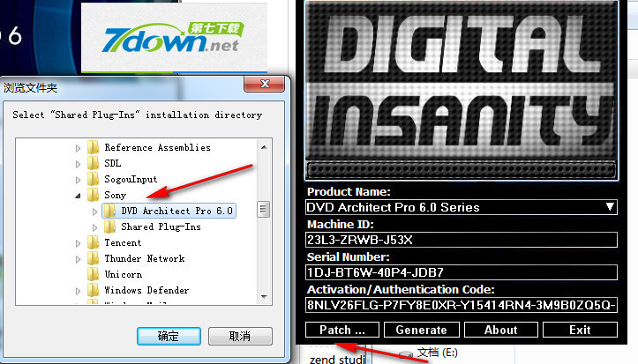Click the Shared Plug-Ins folder icon
Image resolution: width=638 pixels, height=364 pixels.
[x=109, y=227]
